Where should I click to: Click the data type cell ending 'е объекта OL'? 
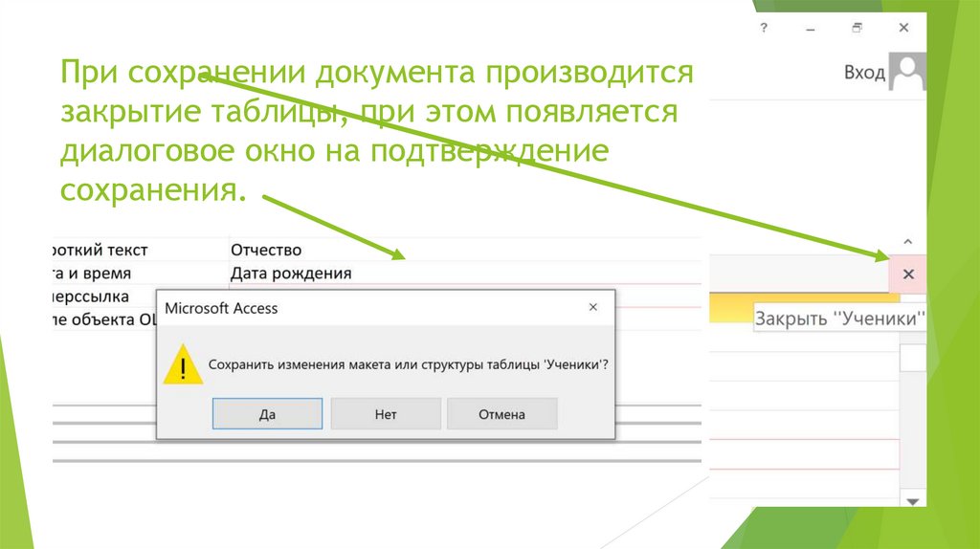pos(104,319)
